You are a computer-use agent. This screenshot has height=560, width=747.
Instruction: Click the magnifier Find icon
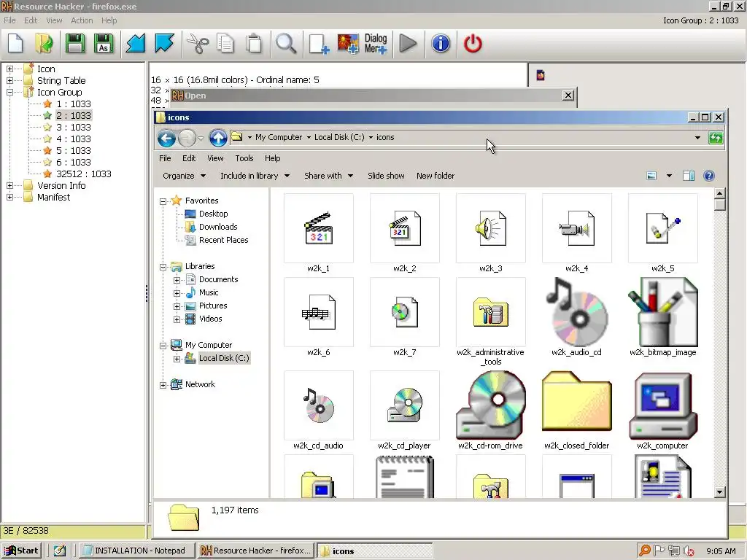click(x=286, y=44)
